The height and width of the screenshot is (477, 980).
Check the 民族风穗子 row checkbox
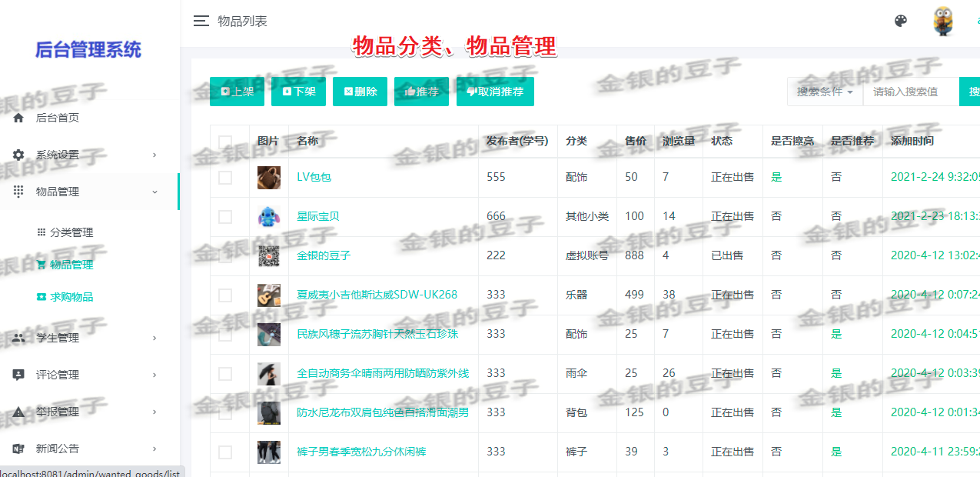[225, 334]
